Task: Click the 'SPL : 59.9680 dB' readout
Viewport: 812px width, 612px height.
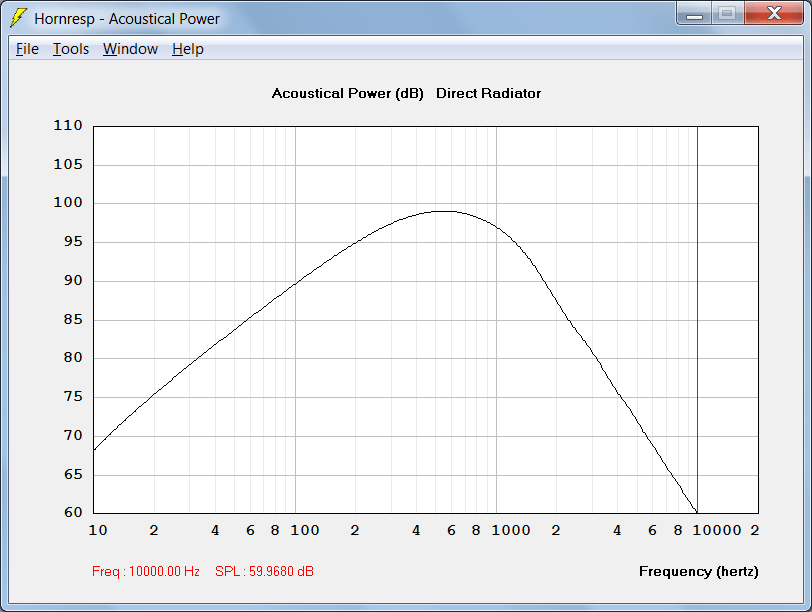Action: [264, 571]
